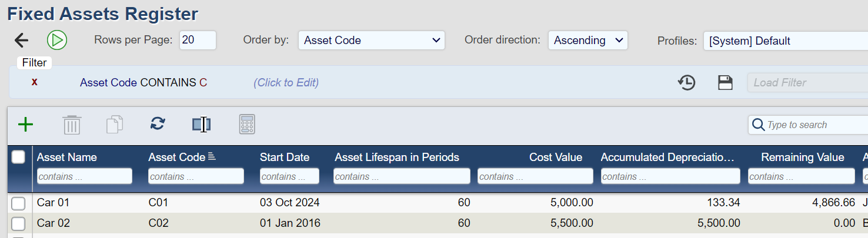The width and height of the screenshot is (868, 238).
Task: Open filter history clock icon
Action: coord(686,83)
